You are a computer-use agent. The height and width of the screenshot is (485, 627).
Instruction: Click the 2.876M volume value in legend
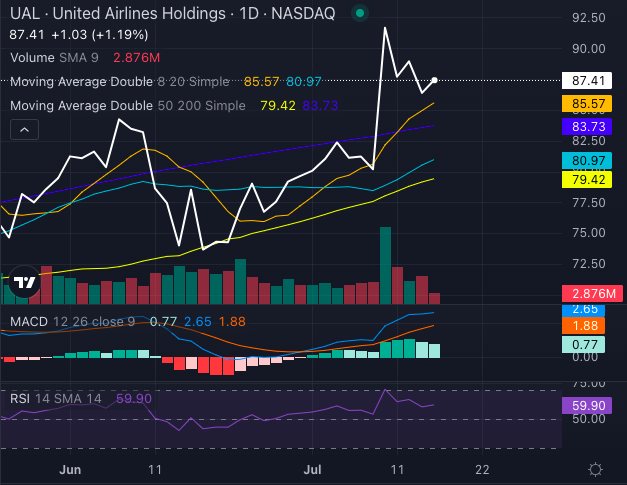point(136,58)
